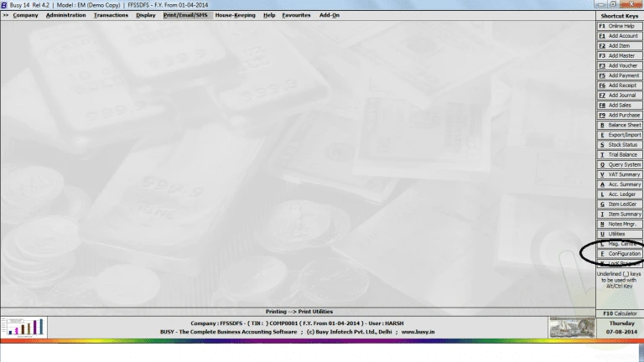Open the Utilities shortcut button
The width and height of the screenshot is (644, 362).
point(620,234)
